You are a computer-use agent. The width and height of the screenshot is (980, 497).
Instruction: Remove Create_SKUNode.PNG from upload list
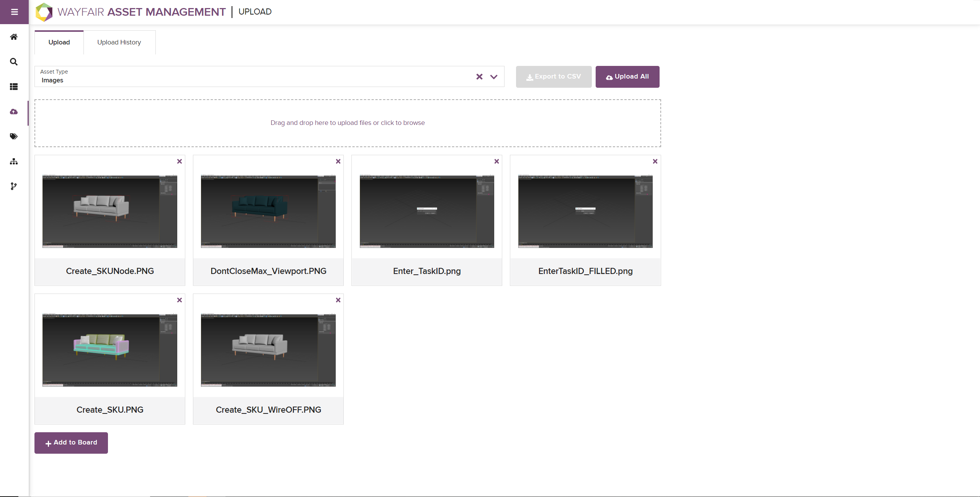pos(180,161)
